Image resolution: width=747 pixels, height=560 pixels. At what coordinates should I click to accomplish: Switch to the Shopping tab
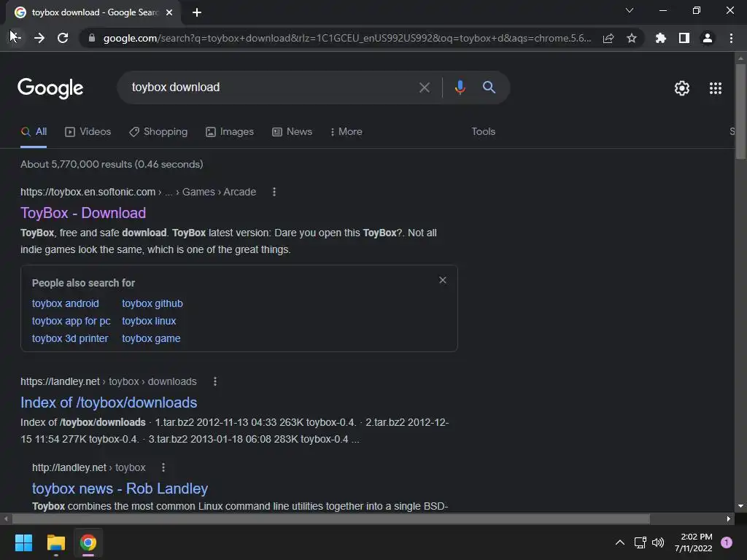coord(158,132)
